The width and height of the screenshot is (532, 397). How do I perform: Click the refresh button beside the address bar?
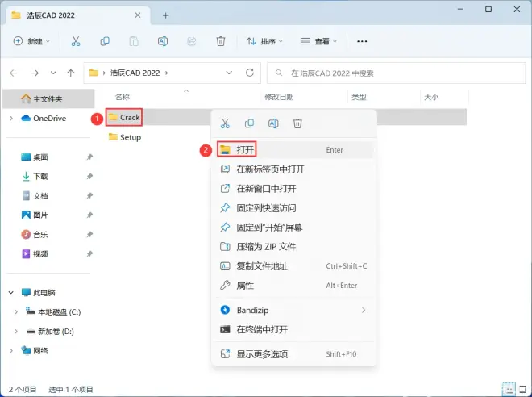click(x=249, y=73)
